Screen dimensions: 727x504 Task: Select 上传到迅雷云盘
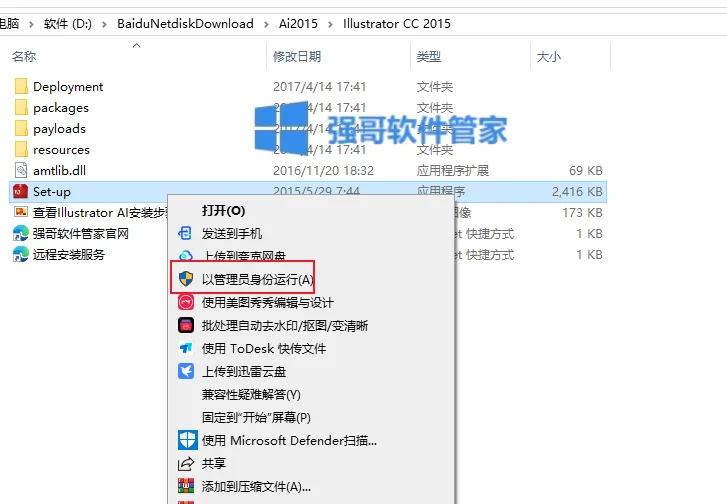click(x=244, y=372)
